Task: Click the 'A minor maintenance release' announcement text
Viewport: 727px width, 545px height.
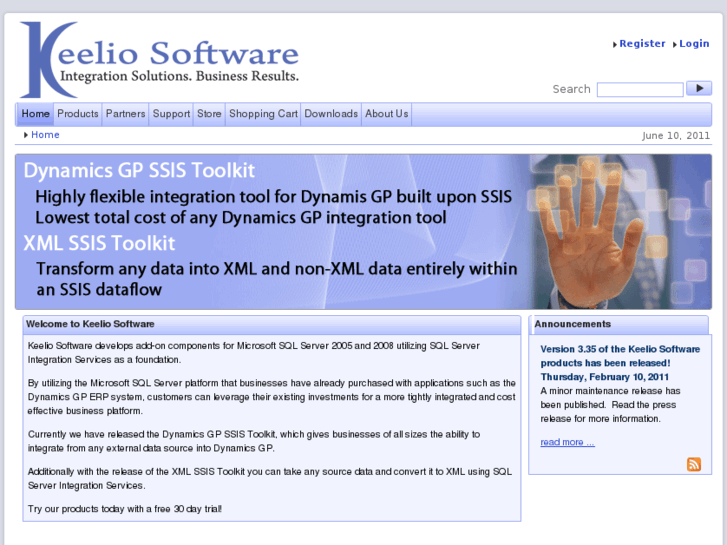Action: [x=610, y=404]
